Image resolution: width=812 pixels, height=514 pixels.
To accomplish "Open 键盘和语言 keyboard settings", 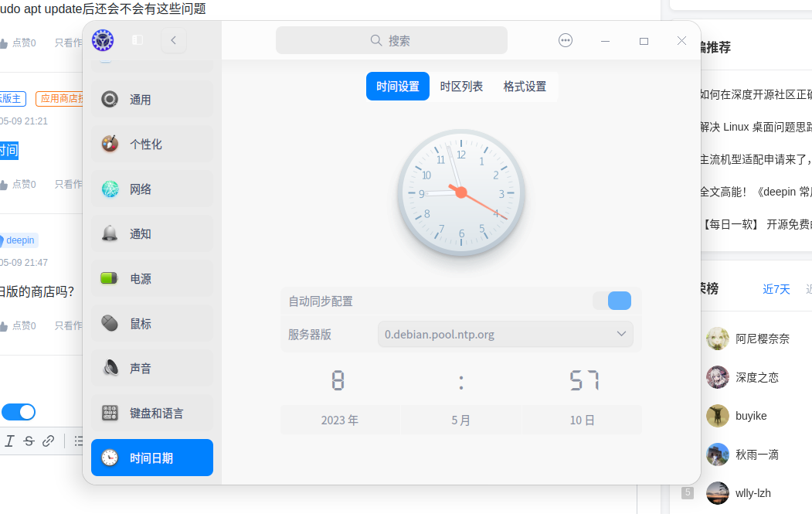I will [152, 413].
